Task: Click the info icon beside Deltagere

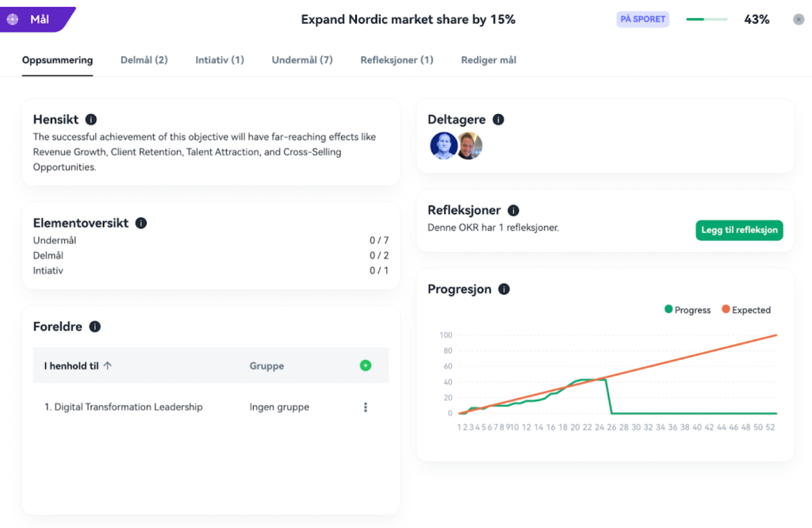Action: [498, 120]
